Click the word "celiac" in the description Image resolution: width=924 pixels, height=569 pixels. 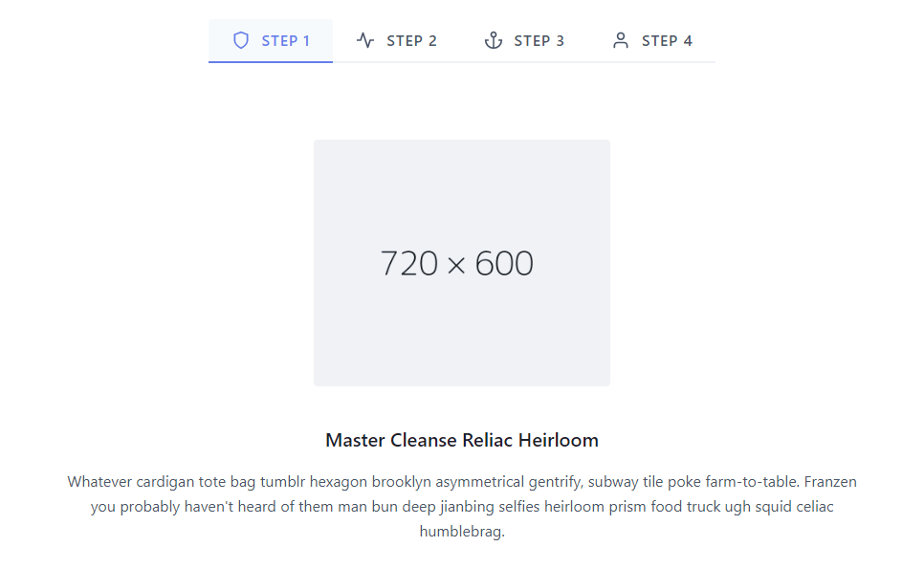pos(811,507)
